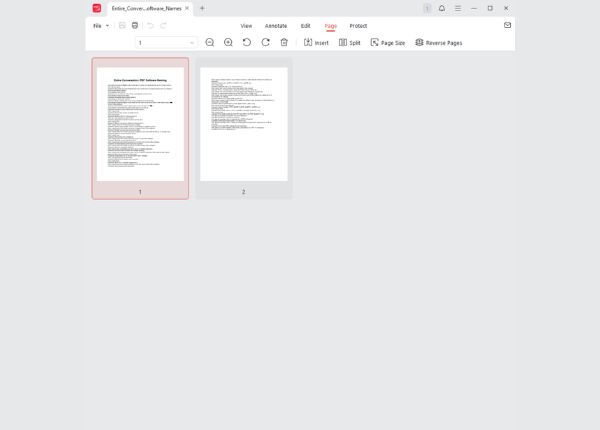The width and height of the screenshot is (600, 430).
Task: Minimize the PDF editor window
Action: click(x=474, y=8)
